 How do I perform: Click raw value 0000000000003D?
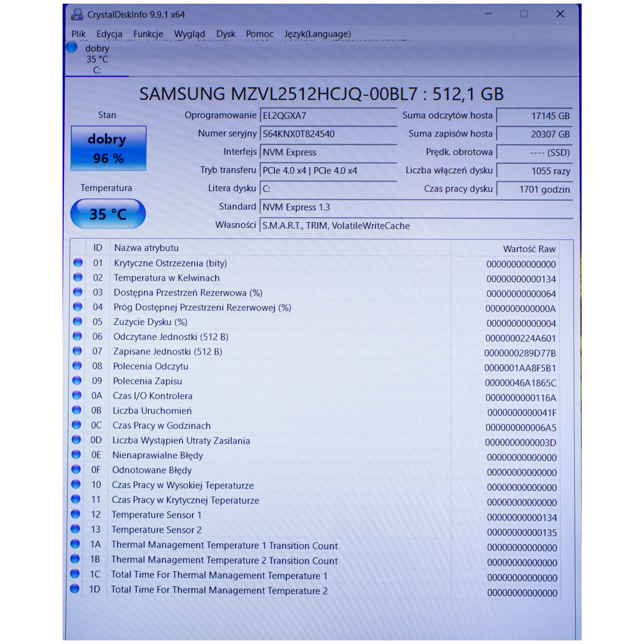[521, 443]
